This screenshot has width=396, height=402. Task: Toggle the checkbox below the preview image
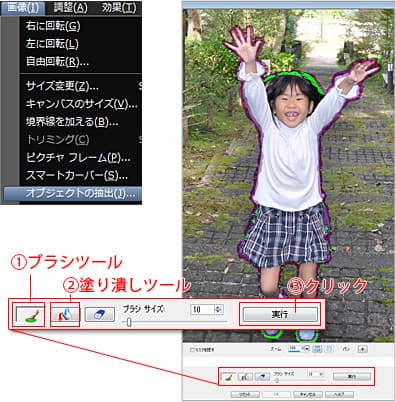[192, 350]
